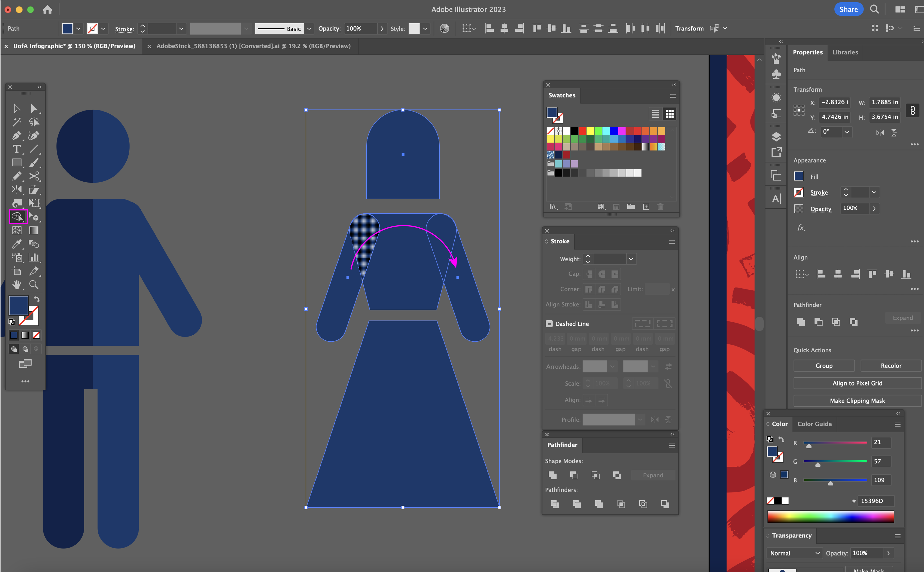Click the Hand tool
This screenshot has height=572, width=924.
(x=17, y=285)
